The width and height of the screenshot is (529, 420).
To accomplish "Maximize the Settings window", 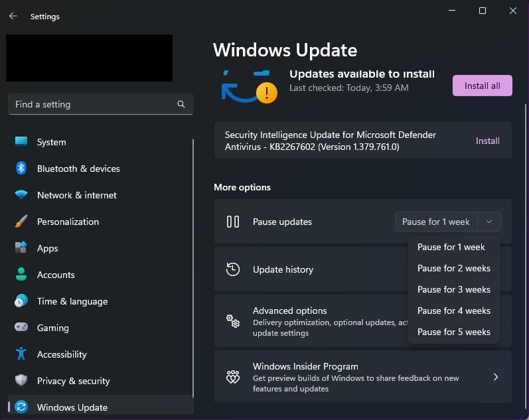I will coord(483,11).
